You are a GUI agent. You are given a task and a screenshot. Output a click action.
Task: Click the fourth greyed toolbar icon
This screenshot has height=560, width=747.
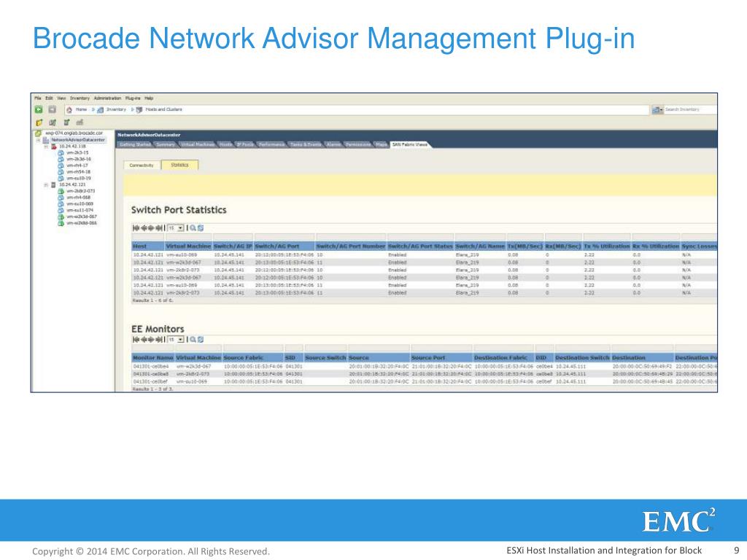80,122
